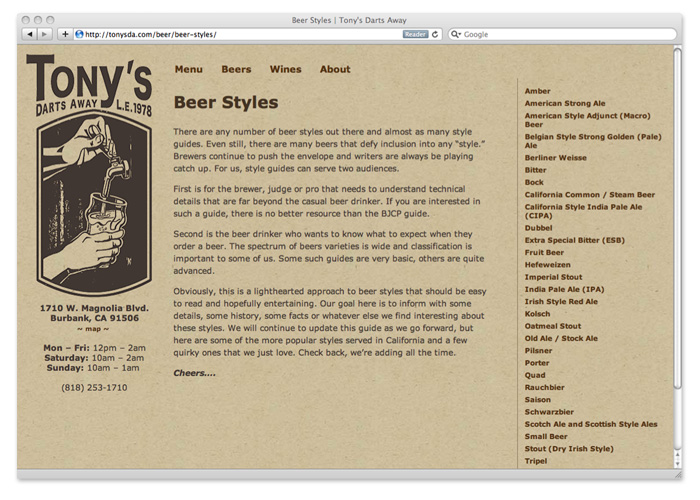Open India Pale Ale (IPA) link
Image resolution: width=700 pixels, height=500 pixels.
pos(564,289)
